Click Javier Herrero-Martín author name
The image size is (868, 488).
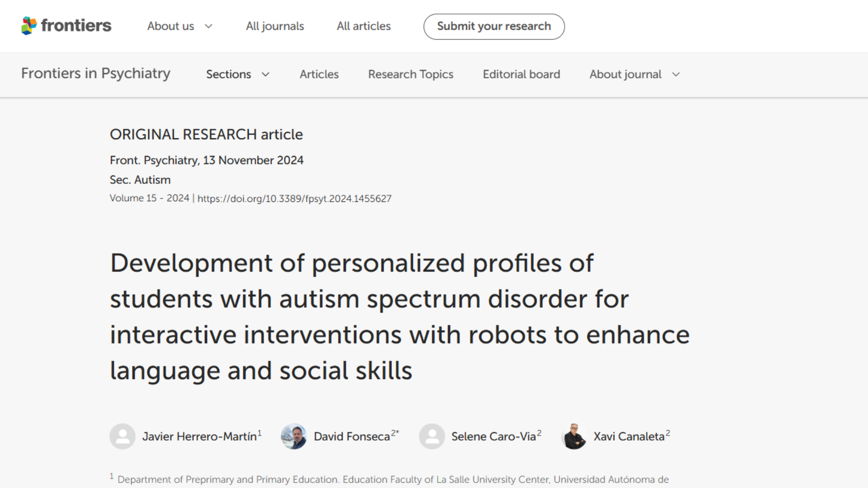[199, 436]
